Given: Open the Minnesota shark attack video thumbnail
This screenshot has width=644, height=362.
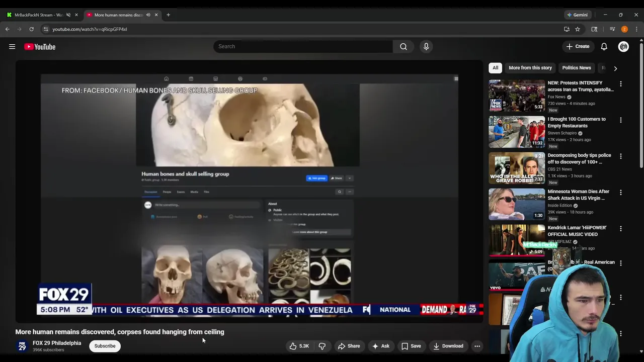Looking at the screenshot, I should 517,204.
